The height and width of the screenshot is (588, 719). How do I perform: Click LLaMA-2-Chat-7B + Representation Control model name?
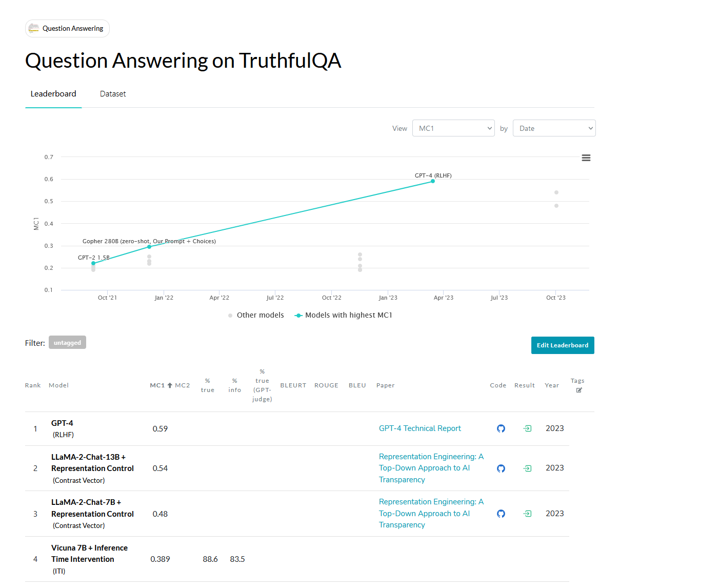tap(92, 508)
